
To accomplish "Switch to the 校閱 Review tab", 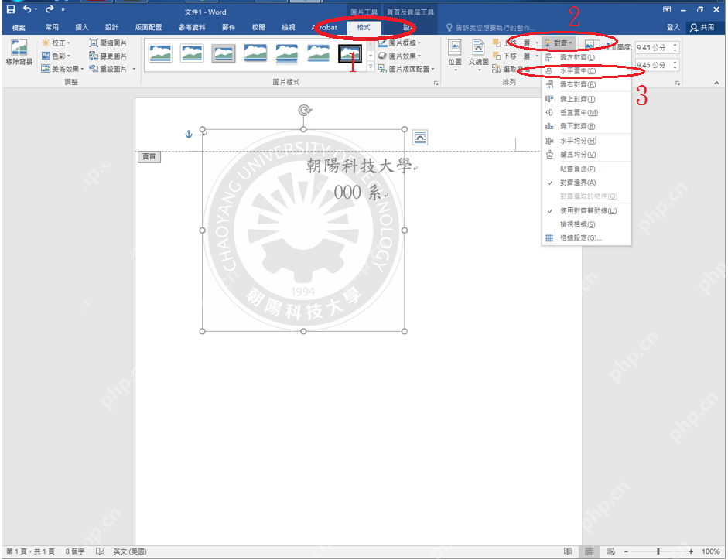I will (258, 27).
